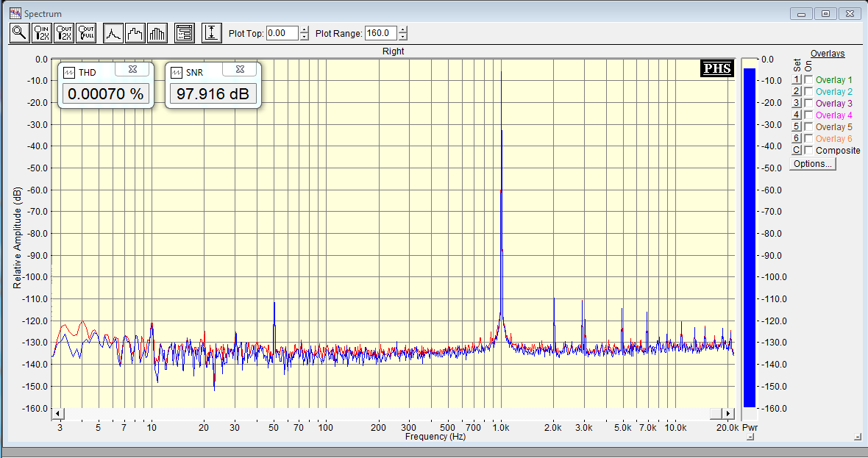The height and width of the screenshot is (458, 868).
Task: Switch to line spectrum plot style
Action: [x=113, y=33]
